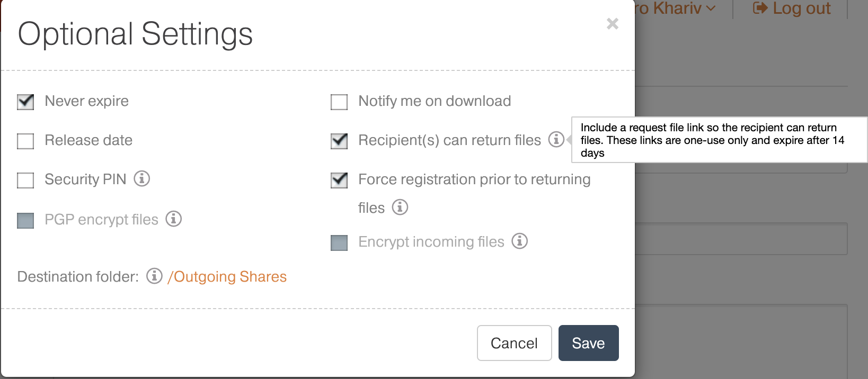This screenshot has height=379, width=868.
Task: Click info icon beside Recipient(s) can return files
Action: 556,139
